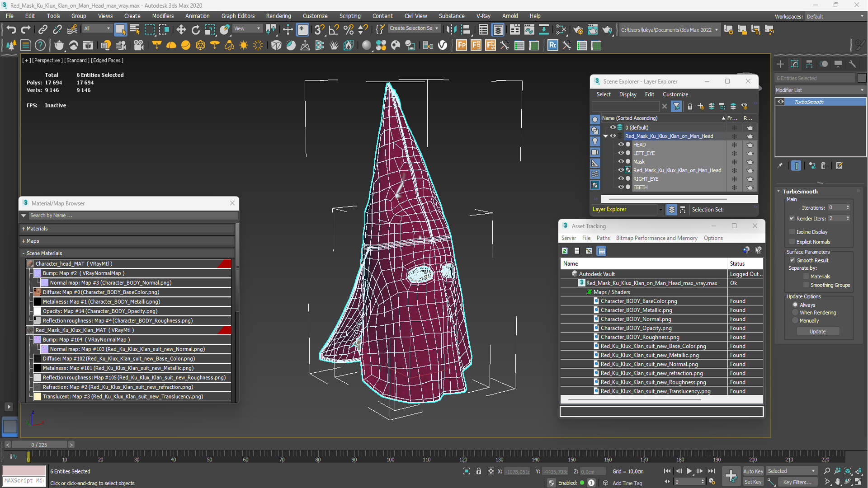Open the Hierarchy command panel tab
Screen dimensions: 868x488
pyautogui.click(x=809, y=64)
